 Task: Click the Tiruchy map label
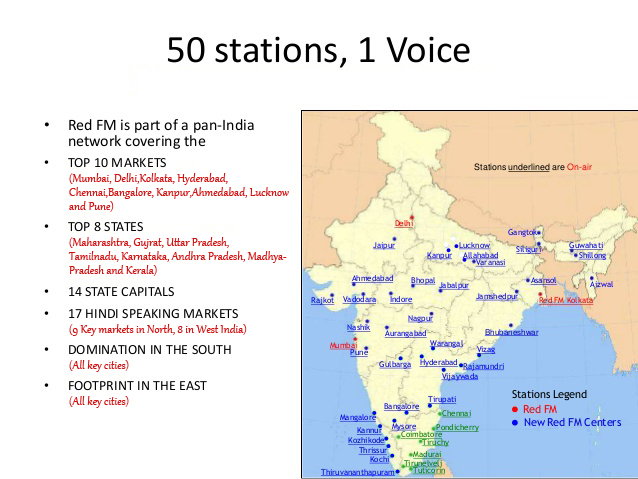pos(435,442)
